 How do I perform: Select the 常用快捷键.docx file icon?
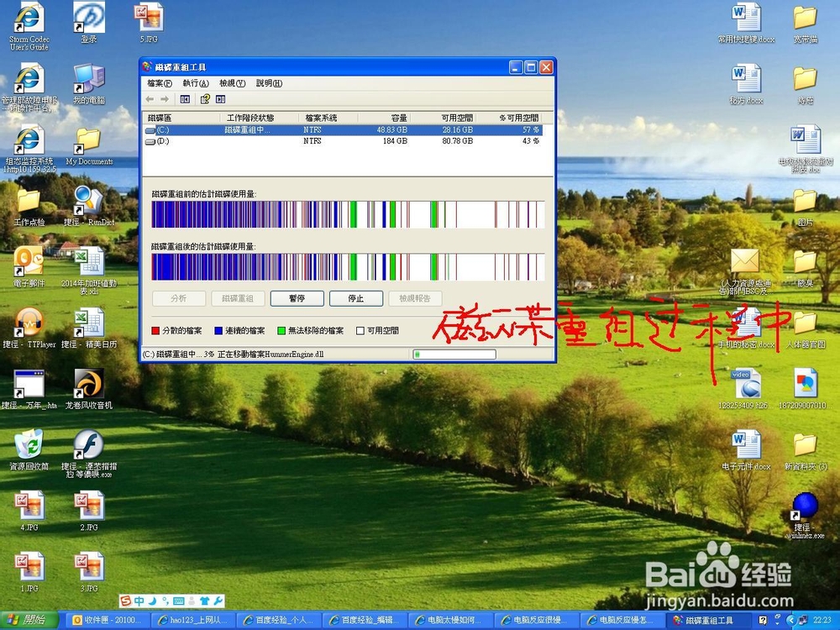click(x=746, y=23)
